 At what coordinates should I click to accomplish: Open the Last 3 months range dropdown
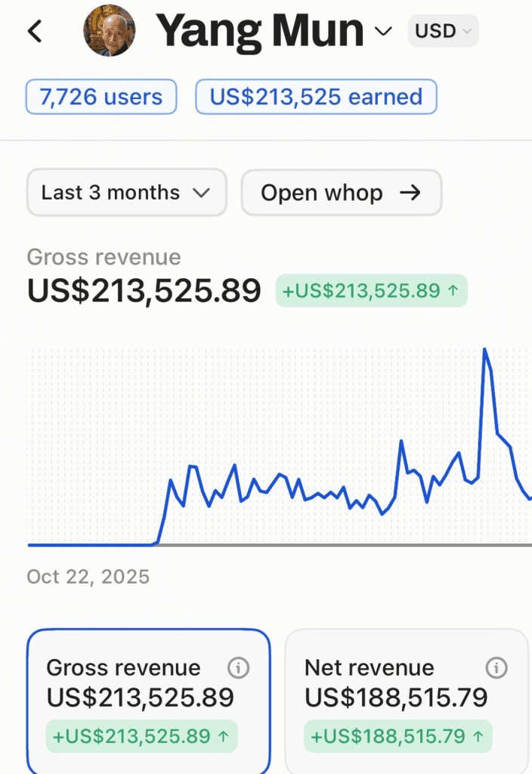tap(126, 193)
